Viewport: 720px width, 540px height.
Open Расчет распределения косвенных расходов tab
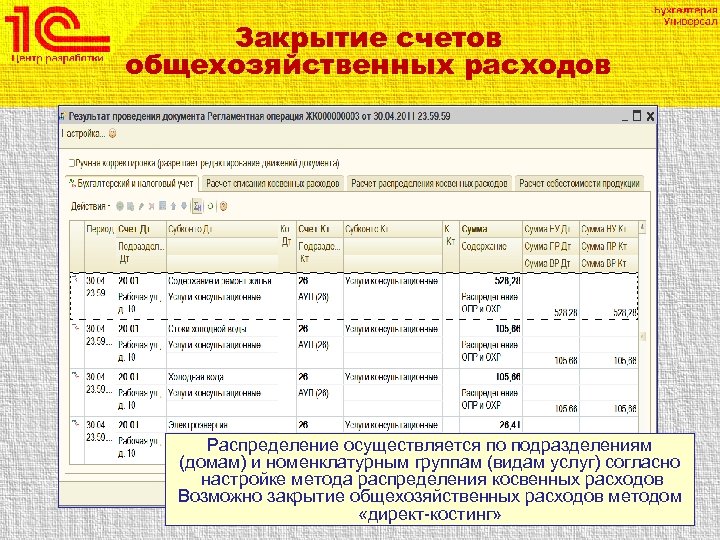[429, 183]
